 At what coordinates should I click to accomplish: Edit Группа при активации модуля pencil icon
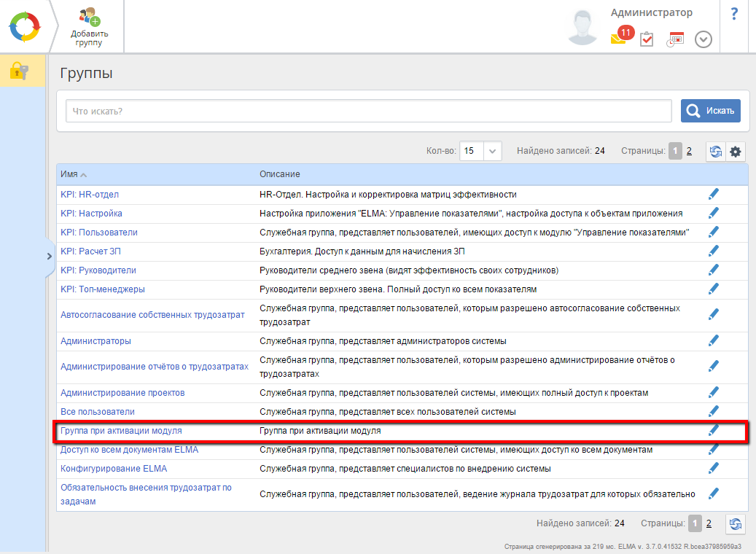(x=713, y=430)
